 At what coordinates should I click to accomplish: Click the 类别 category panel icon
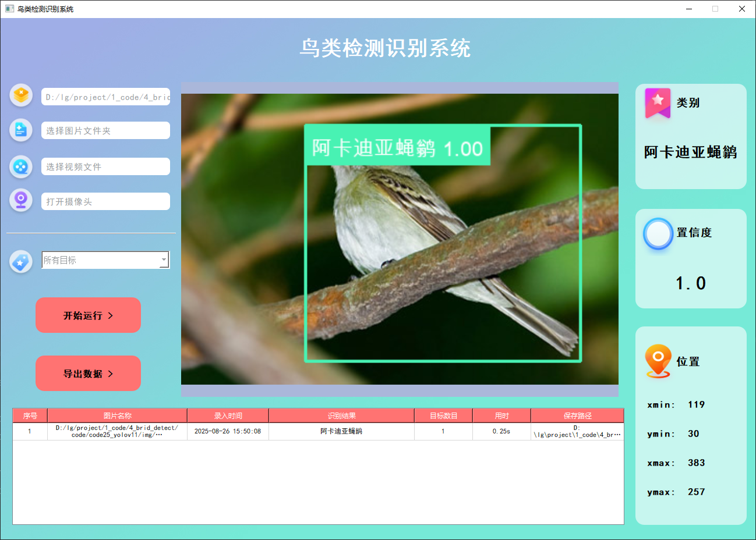click(x=657, y=103)
